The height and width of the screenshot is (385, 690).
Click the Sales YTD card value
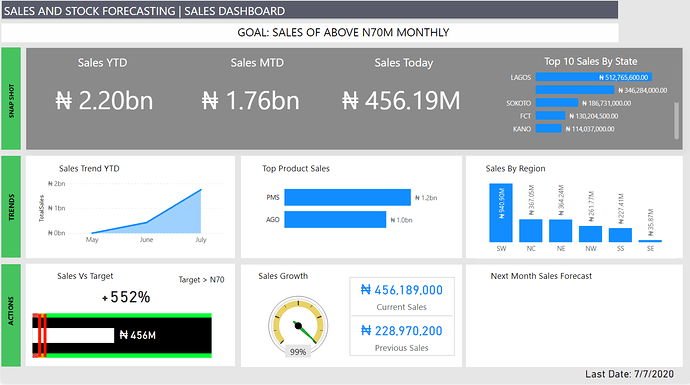[x=104, y=100]
